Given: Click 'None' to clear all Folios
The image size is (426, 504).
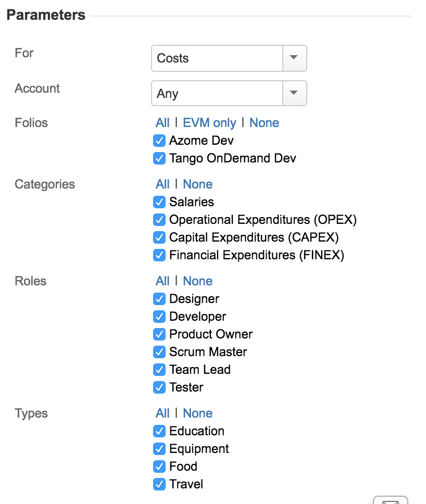Looking at the screenshot, I should (x=264, y=123).
